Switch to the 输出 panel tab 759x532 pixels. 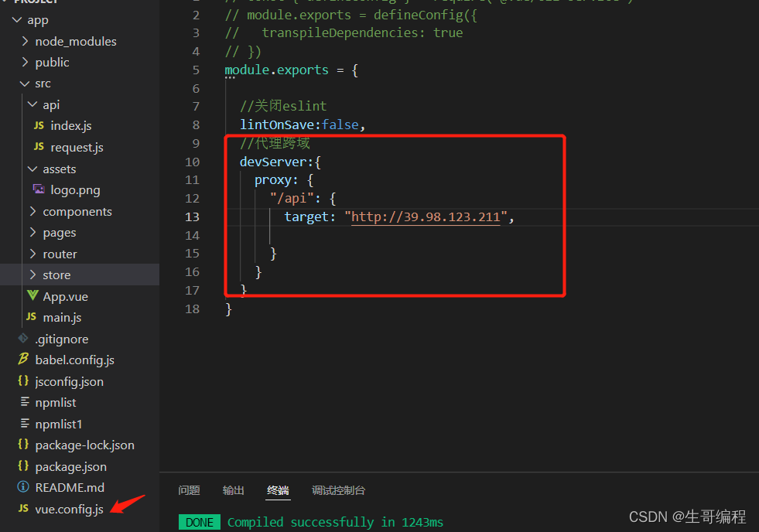[234, 490]
